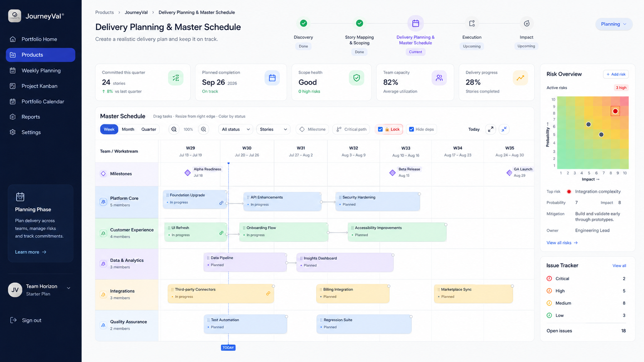644x362 pixels.
Task: Open the Planning phase dropdown
Action: tap(614, 24)
